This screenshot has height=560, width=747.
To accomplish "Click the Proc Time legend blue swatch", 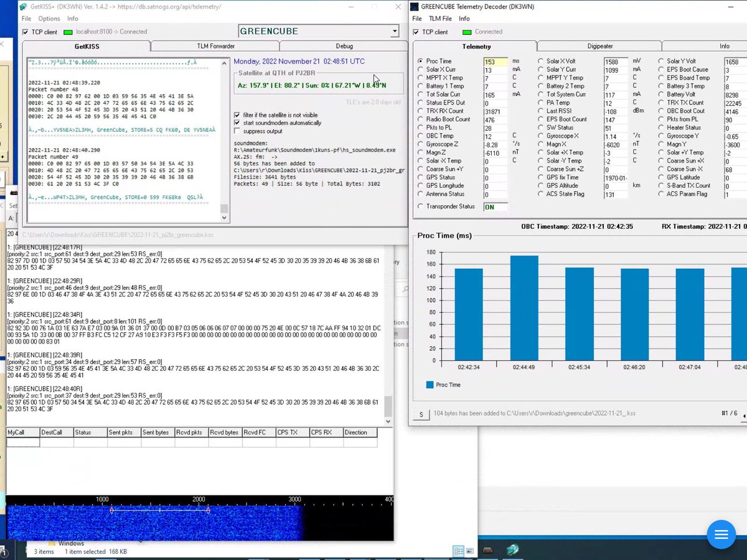I will (x=430, y=385).
